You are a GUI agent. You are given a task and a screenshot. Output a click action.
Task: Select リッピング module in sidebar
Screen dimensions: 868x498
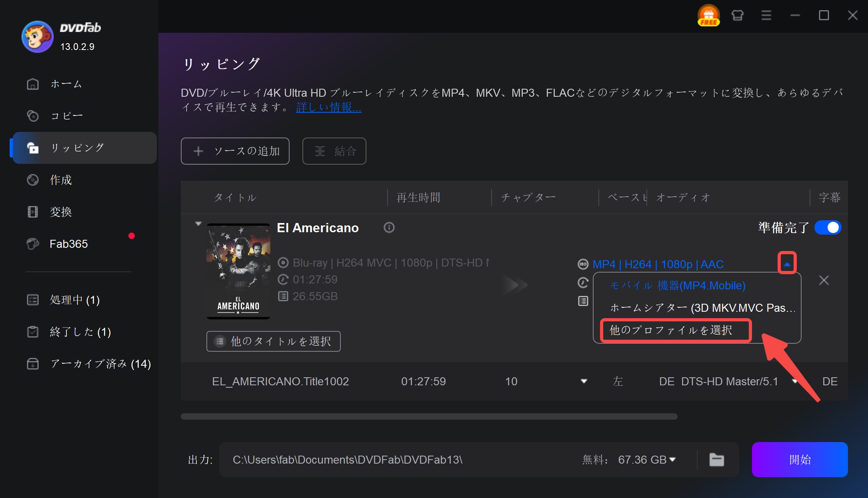pos(84,148)
